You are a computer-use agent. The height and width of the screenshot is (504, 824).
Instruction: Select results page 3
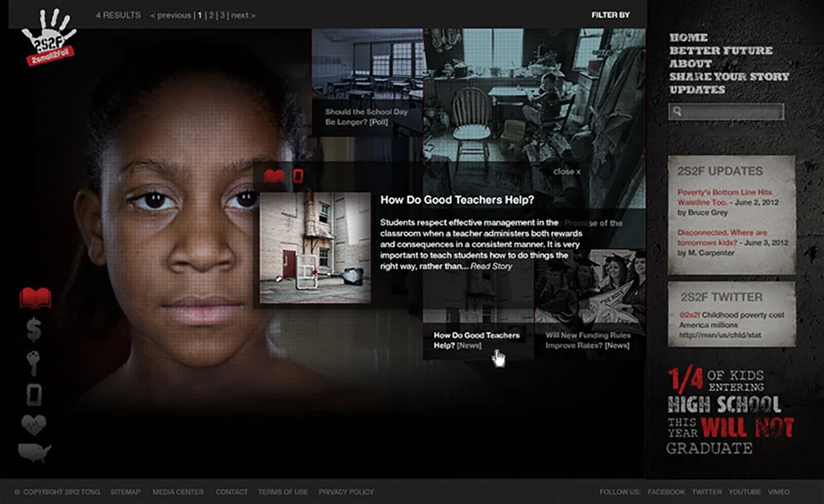point(223,15)
